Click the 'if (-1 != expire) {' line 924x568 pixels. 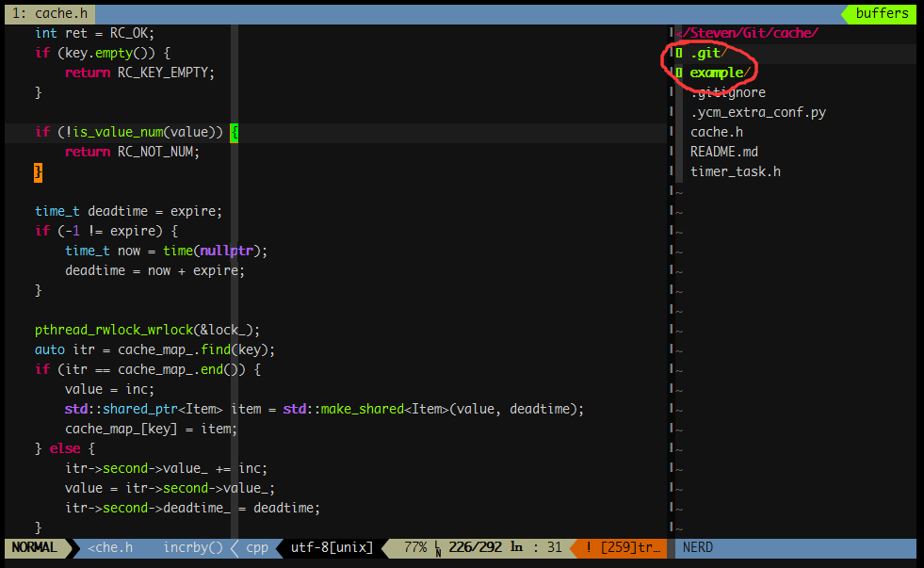pyautogui.click(x=106, y=231)
